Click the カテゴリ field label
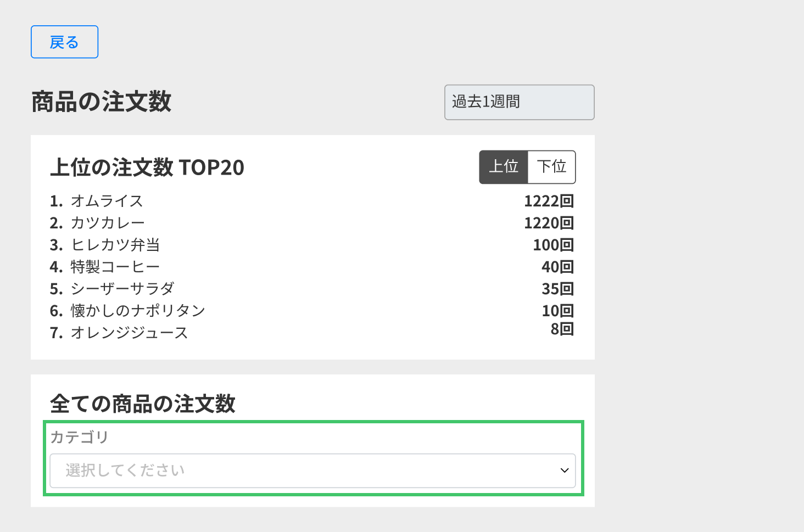The width and height of the screenshot is (804, 532). point(80,437)
